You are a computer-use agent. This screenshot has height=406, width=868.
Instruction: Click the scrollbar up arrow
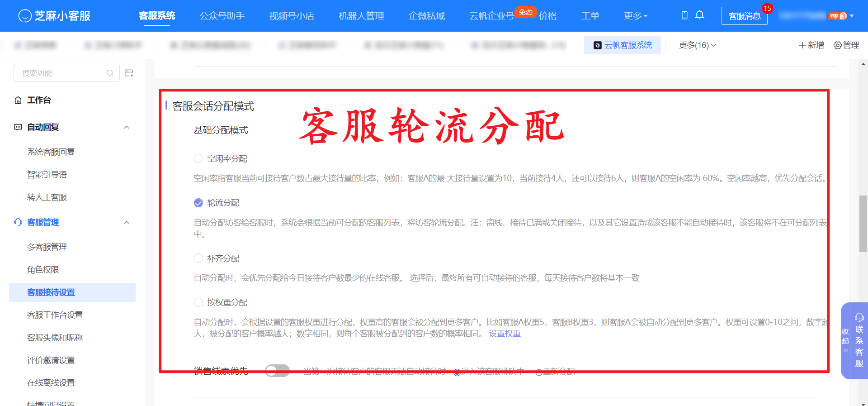pyautogui.click(x=863, y=64)
